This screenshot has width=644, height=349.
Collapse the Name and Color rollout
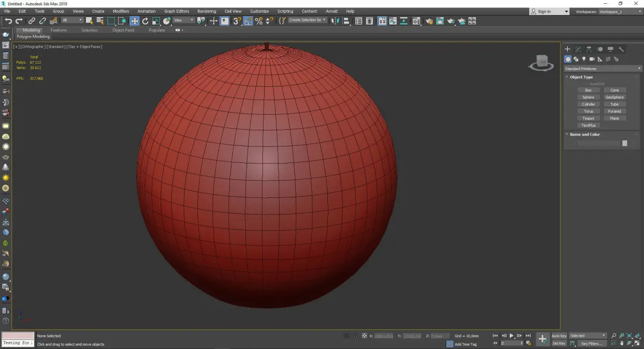pyautogui.click(x=584, y=135)
